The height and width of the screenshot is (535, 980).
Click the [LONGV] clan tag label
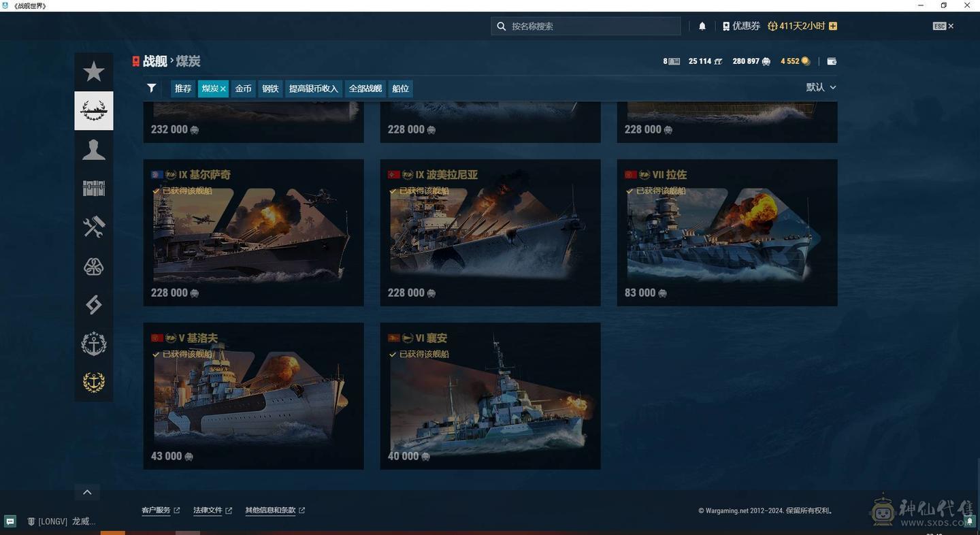tap(52, 521)
